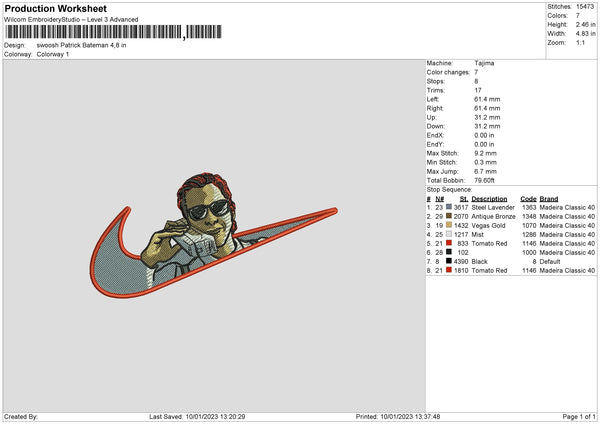The image size is (600, 424).
Task: Click the design name 'swoosh Patrick Bateman 4,8 in'
Action: click(x=82, y=45)
